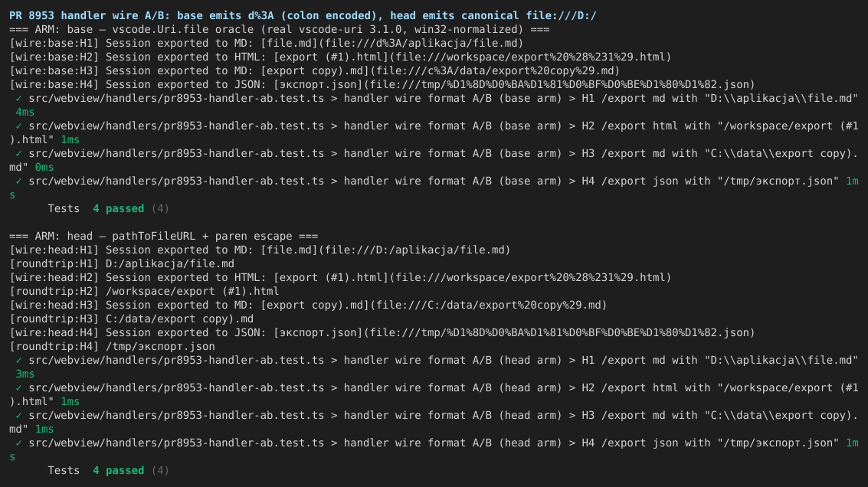
Task: Click the [roundtrip:H1] D:/aplikacja/file.md line
Action: coord(122,264)
